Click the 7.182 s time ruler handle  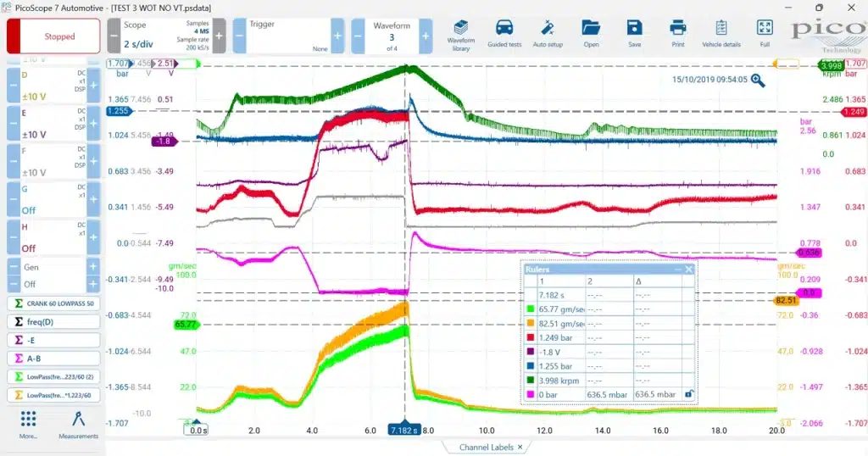point(404,430)
